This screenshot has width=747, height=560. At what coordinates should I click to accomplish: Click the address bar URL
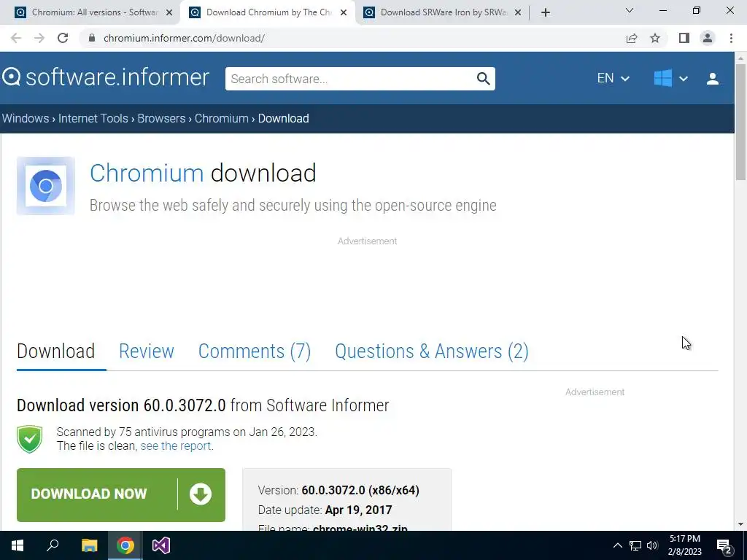tap(184, 38)
